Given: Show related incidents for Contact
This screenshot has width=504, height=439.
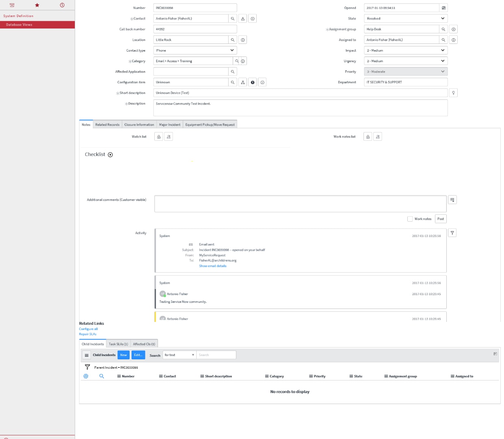Looking at the screenshot, I should coord(243,19).
